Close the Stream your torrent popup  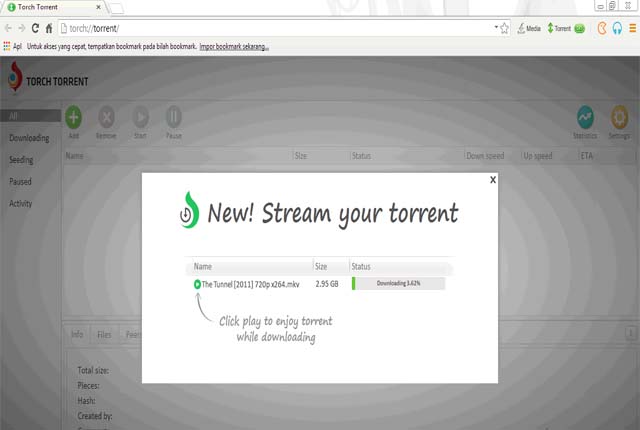click(493, 180)
